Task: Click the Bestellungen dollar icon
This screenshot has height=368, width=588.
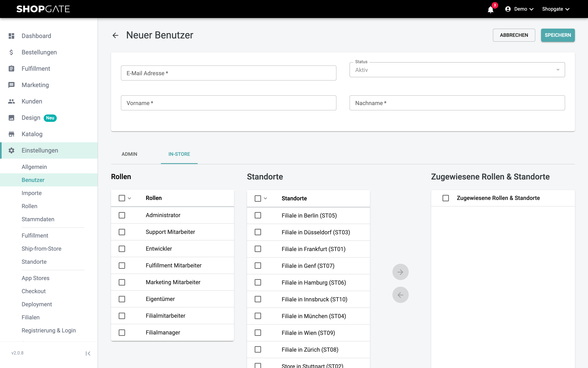Action: pyautogui.click(x=11, y=52)
